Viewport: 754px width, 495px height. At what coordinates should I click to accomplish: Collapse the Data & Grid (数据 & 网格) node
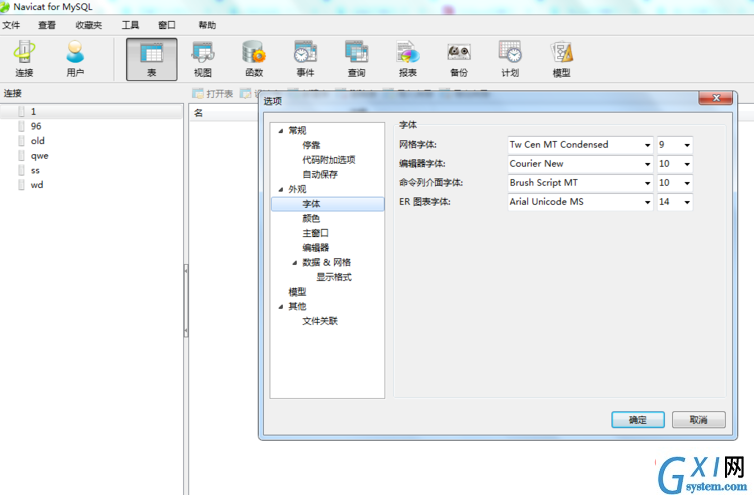point(295,263)
